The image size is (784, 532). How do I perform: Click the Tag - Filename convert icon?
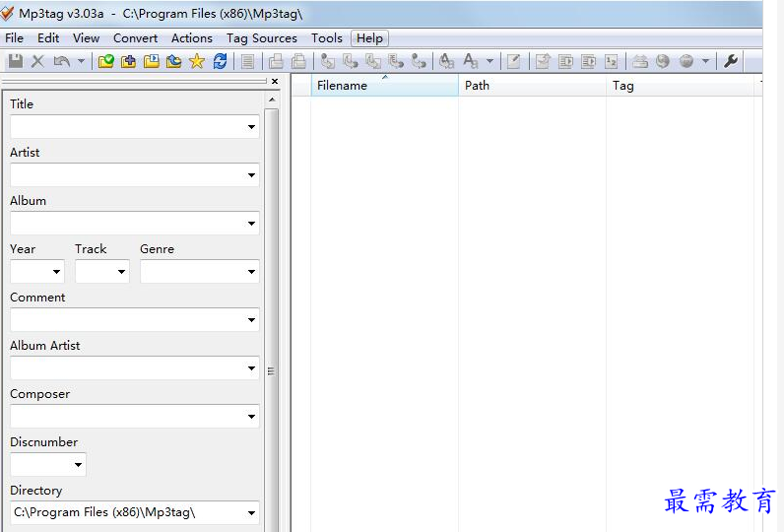[x=328, y=61]
